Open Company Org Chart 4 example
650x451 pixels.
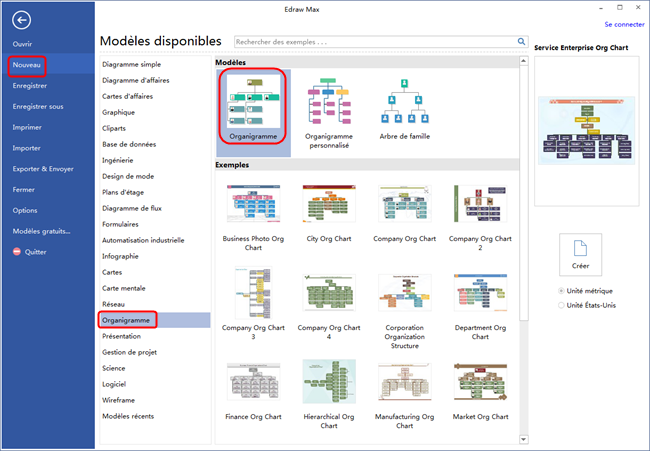coord(329,293)
